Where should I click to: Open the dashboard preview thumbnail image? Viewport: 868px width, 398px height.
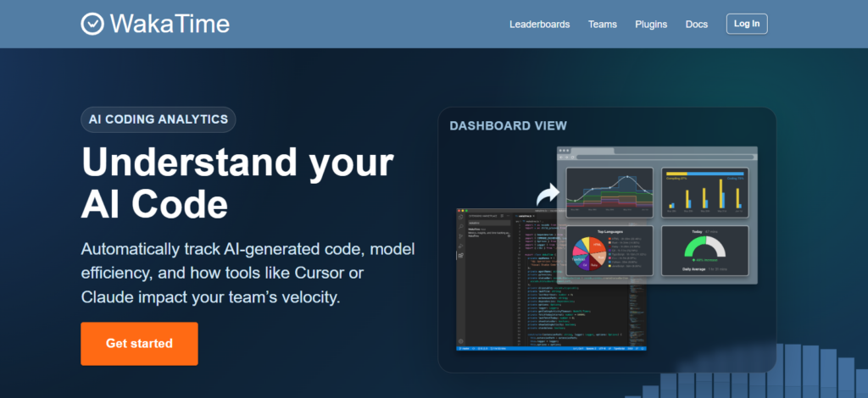click(x=607, y=249)
